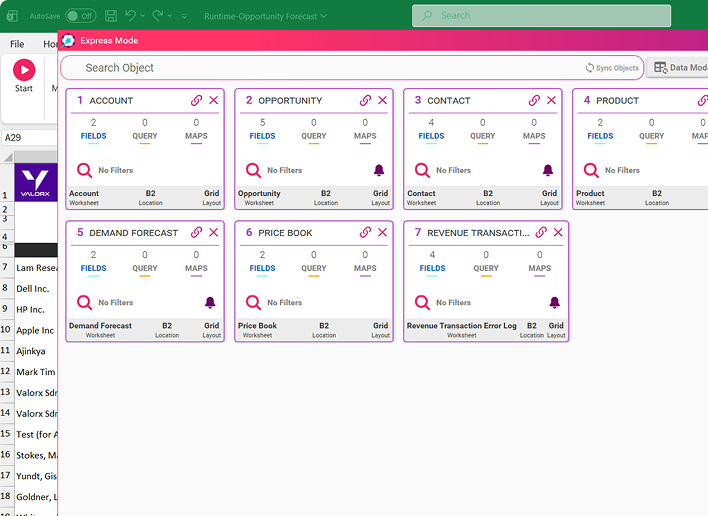The width and height of the screenshot is (708, 516).
Task: Click link icon on Revenue Transaction card
Action: click(x=541, y=232)
